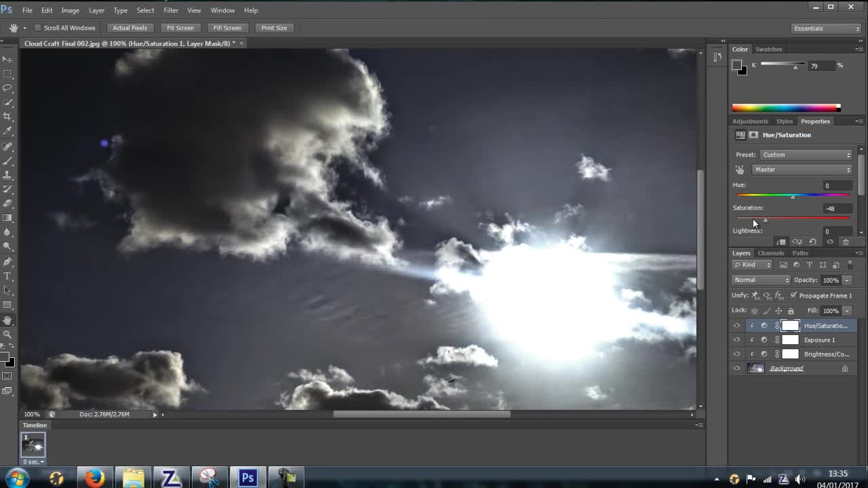Click the Saturation slider track

[793, 218]
